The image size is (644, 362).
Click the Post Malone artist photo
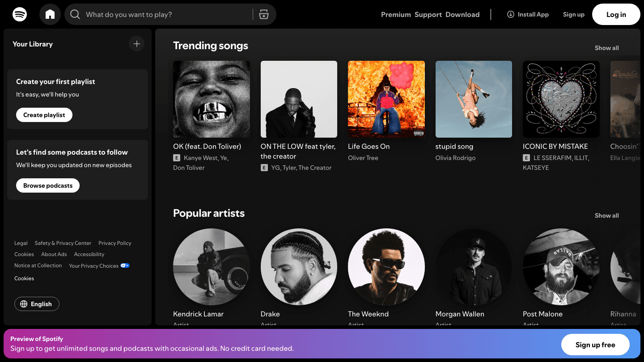pyautogui.click(x=561, y=267)
